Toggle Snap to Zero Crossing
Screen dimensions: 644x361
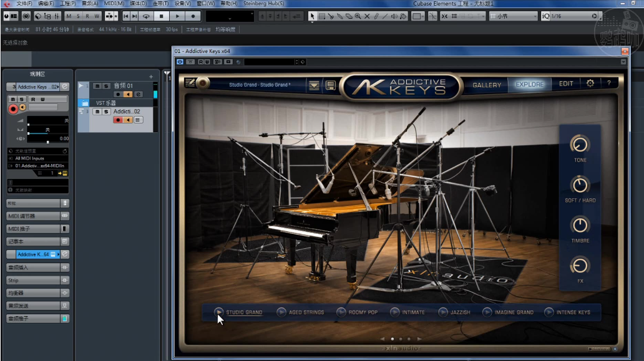432,16
